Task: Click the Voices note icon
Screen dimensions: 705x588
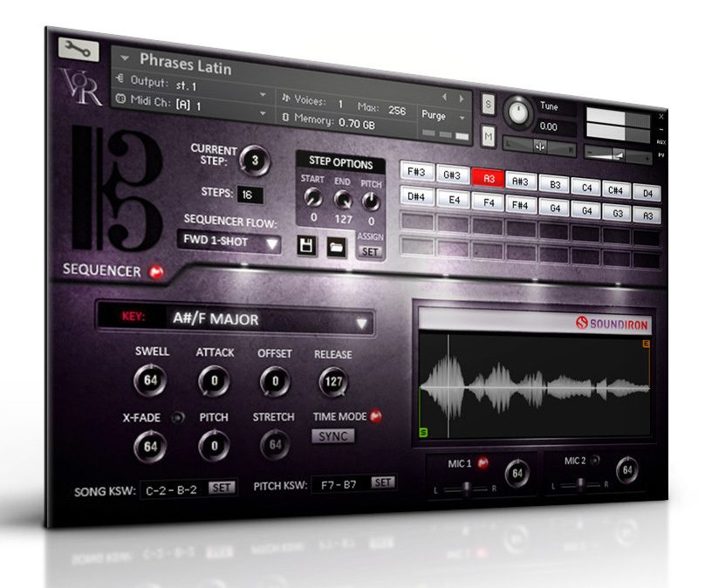Action: point(285,98)
